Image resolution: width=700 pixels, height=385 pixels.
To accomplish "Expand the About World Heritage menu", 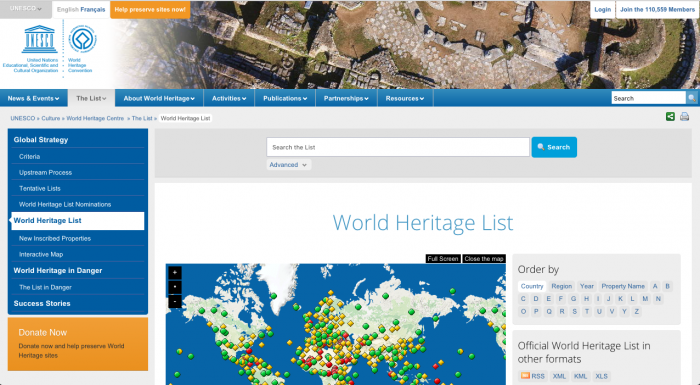I will (159, 98).
